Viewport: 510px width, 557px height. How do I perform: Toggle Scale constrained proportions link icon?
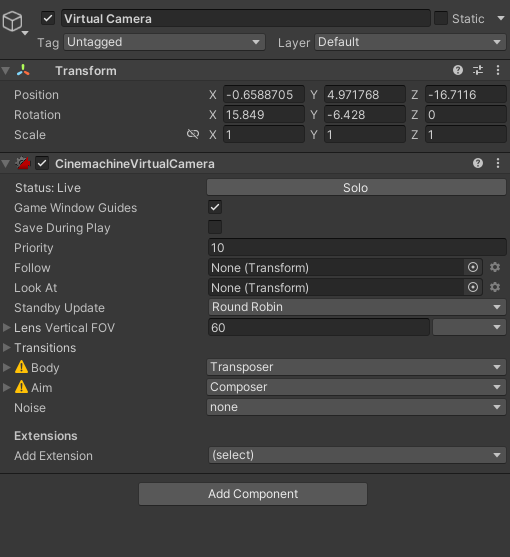[193, 134]
